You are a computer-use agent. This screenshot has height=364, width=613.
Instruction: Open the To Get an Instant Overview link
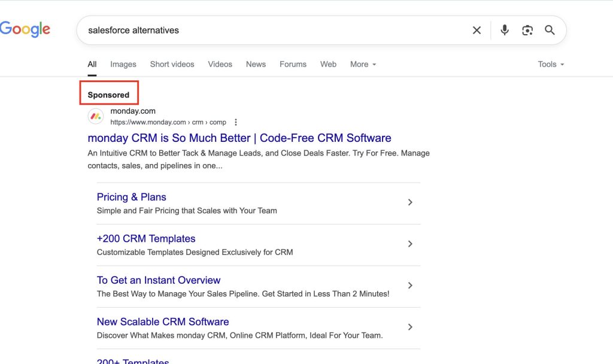[159, 280]
